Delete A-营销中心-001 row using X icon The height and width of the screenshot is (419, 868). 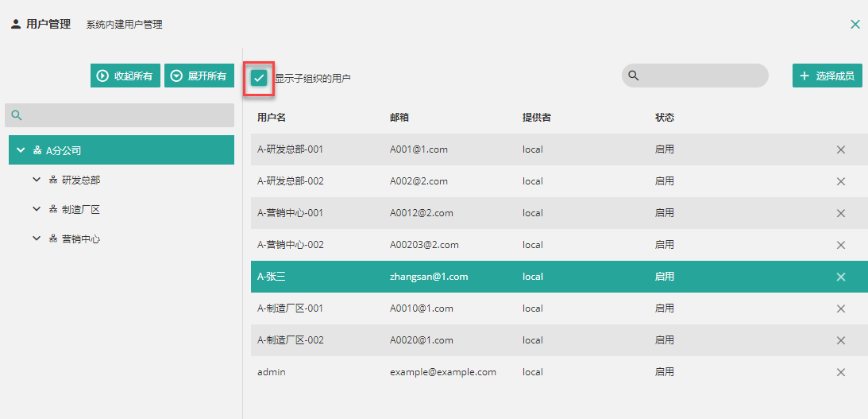(x=840, y=213)
